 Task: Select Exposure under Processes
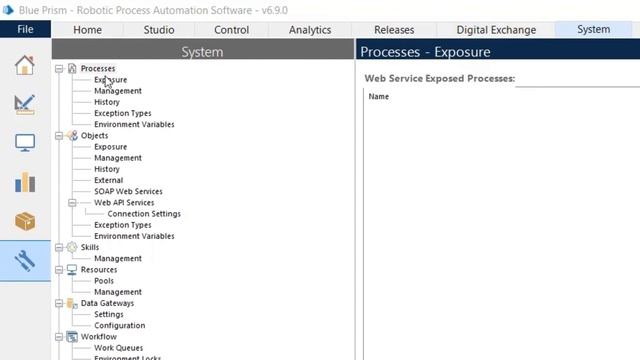[x=110, y=80]
